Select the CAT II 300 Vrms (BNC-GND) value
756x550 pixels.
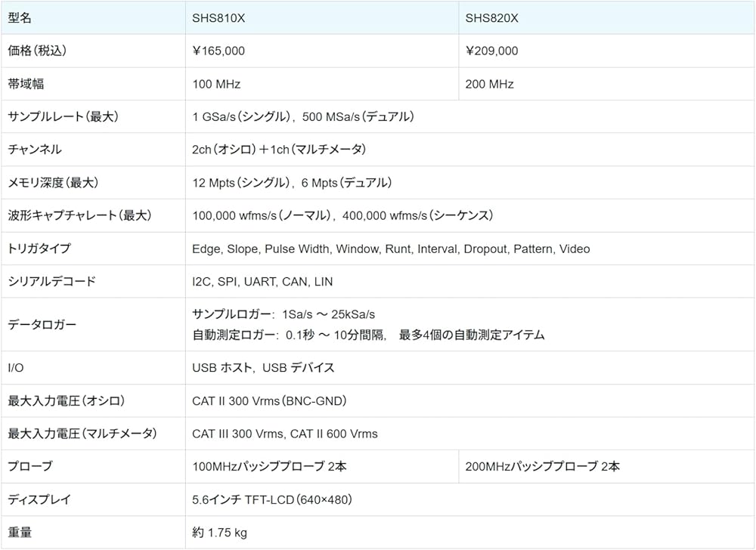(x=269, y=401)
